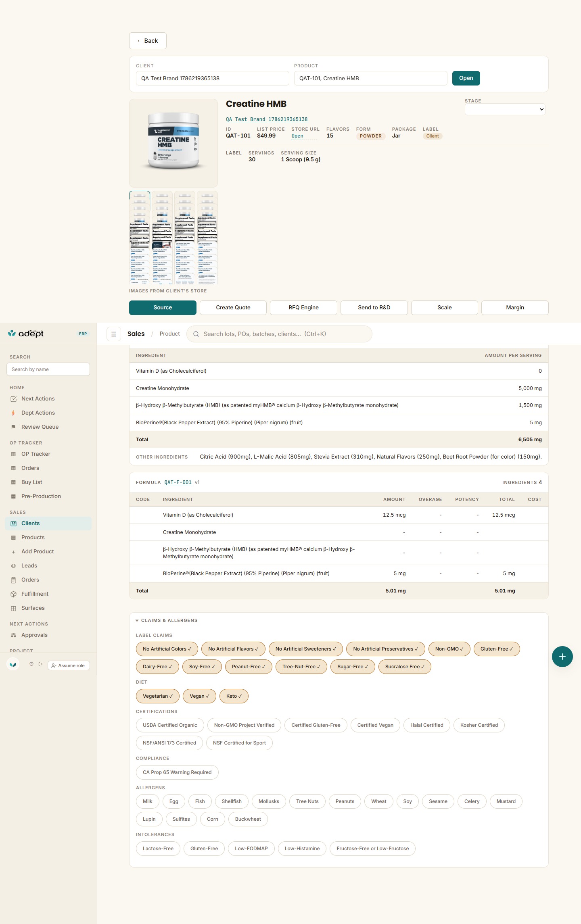
Task: Click the Buy List icon
Action: (x=13, y=482)
